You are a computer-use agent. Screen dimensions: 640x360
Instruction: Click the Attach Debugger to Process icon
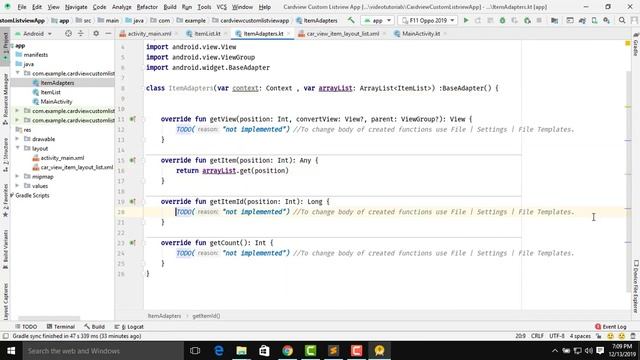527,20
